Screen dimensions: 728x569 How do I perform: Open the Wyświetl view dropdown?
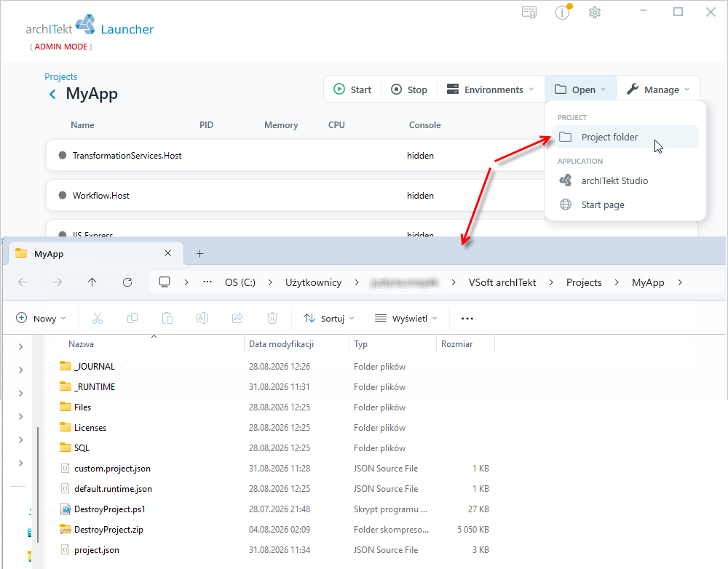click(x=405, y=319)
